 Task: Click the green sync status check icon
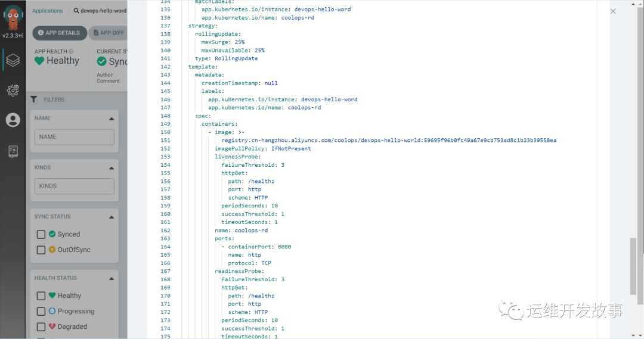pos(101,61)
